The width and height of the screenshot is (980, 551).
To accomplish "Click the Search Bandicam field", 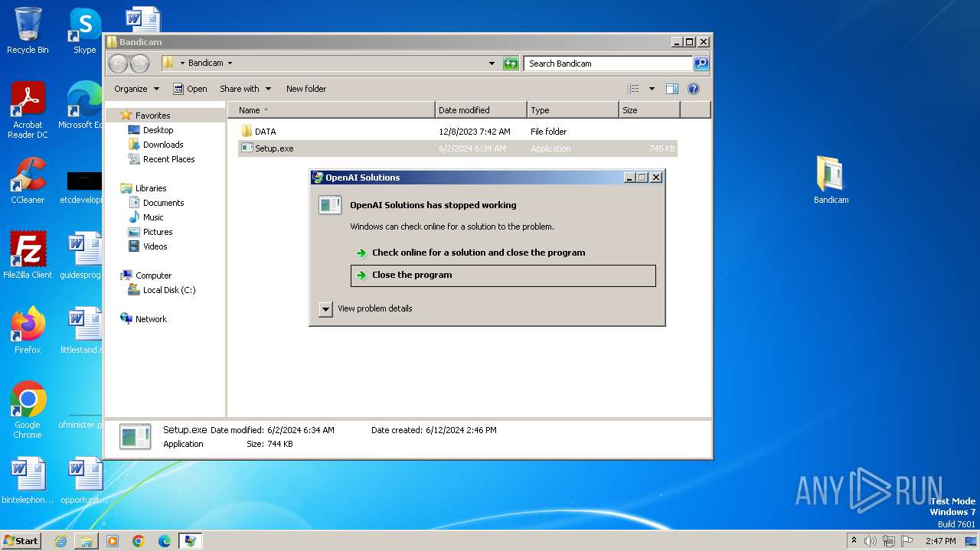I will (x=608, y=64).
